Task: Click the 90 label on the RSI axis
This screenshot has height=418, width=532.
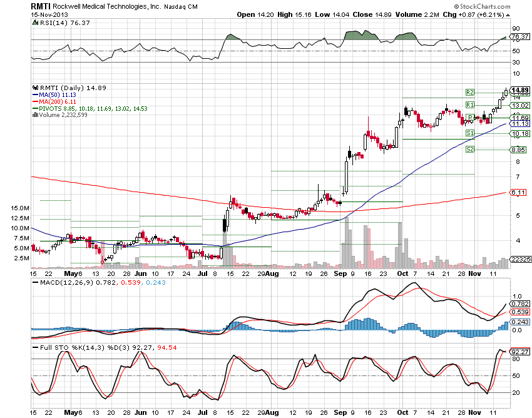Action: [516, 29]
